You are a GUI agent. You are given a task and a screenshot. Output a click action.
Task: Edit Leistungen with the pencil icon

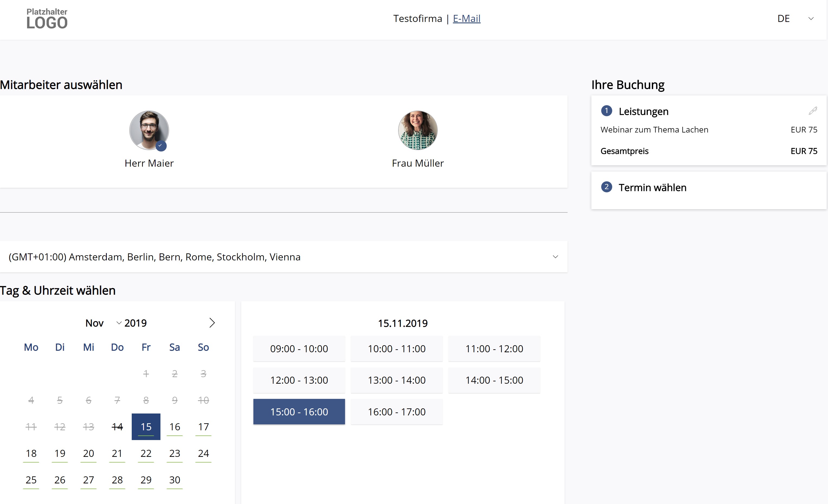coord(813,111)
